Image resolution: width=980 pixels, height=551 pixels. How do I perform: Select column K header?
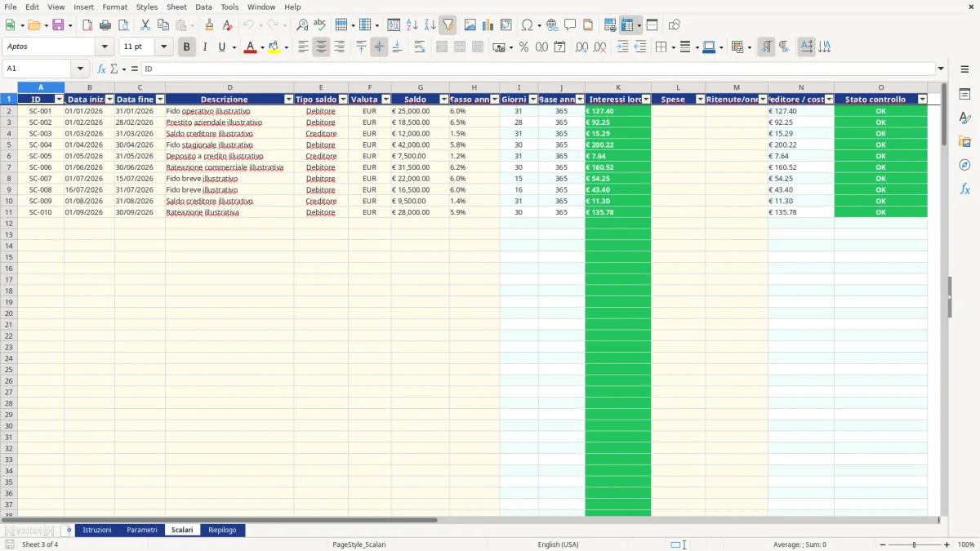tap(617, 87)
